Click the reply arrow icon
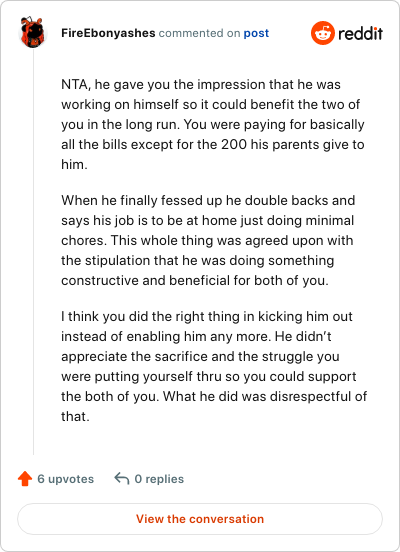Screen dimensions: 400x552 coord(122,479)
